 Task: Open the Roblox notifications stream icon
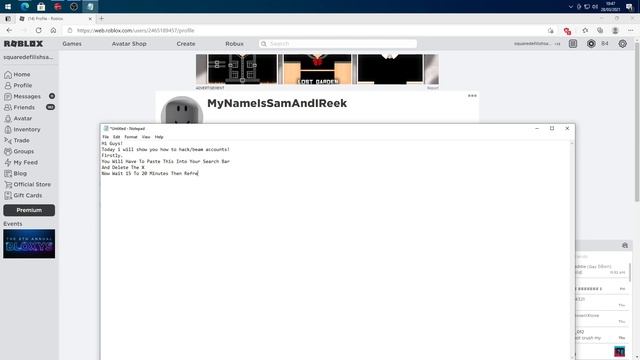(573, 44)
